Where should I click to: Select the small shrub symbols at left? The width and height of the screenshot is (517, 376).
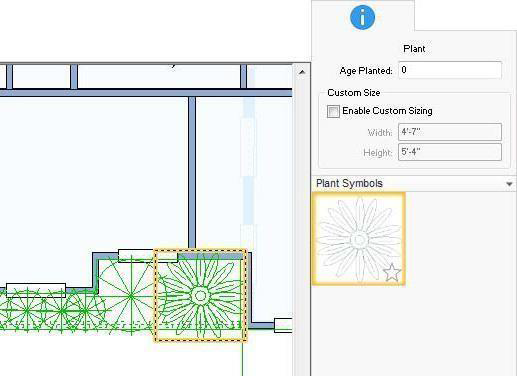(50, 312)
